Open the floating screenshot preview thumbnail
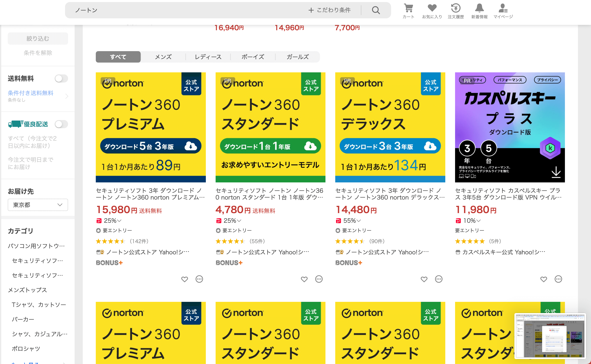The image size is (591, 364). [x=550, y=336]
